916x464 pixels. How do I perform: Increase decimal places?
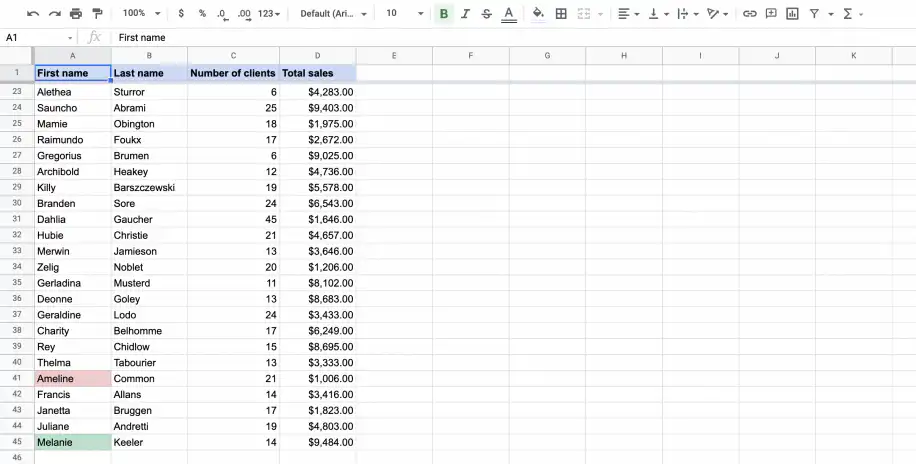click(x=245, y=13)
